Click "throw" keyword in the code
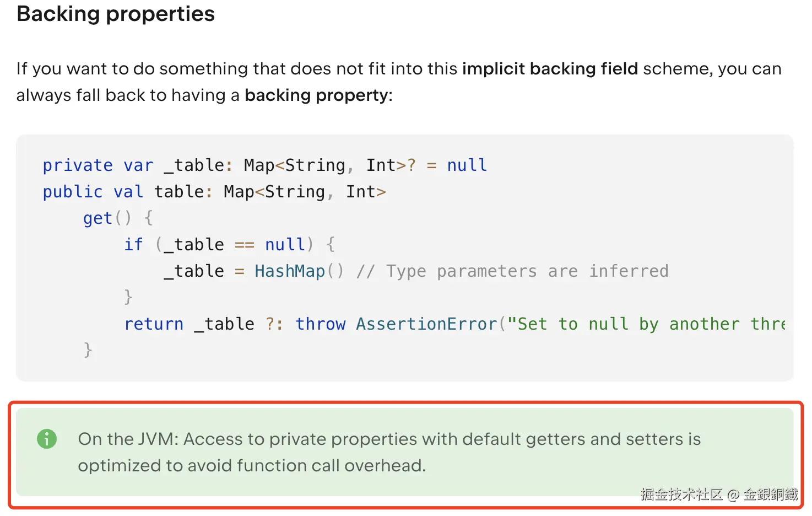This screenshot has width=812, height=516. click(321, 324)
